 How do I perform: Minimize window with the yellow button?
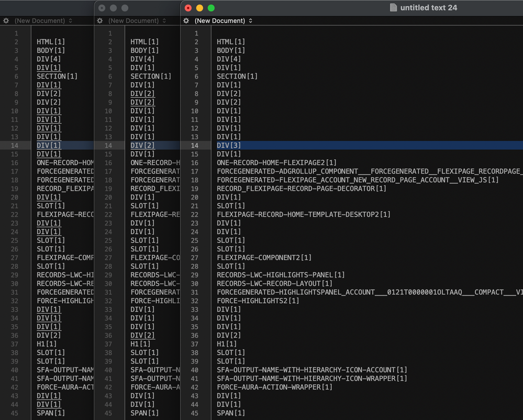(200, 8)
